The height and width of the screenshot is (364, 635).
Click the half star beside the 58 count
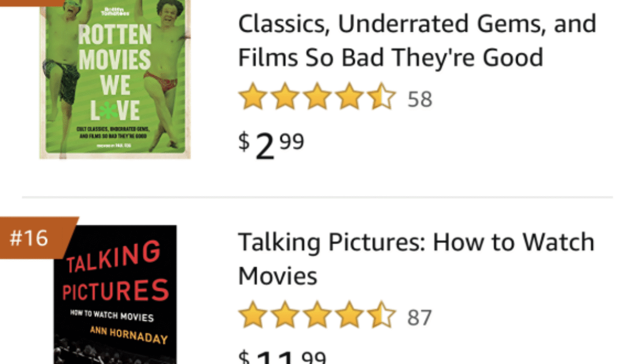point(380,99)
